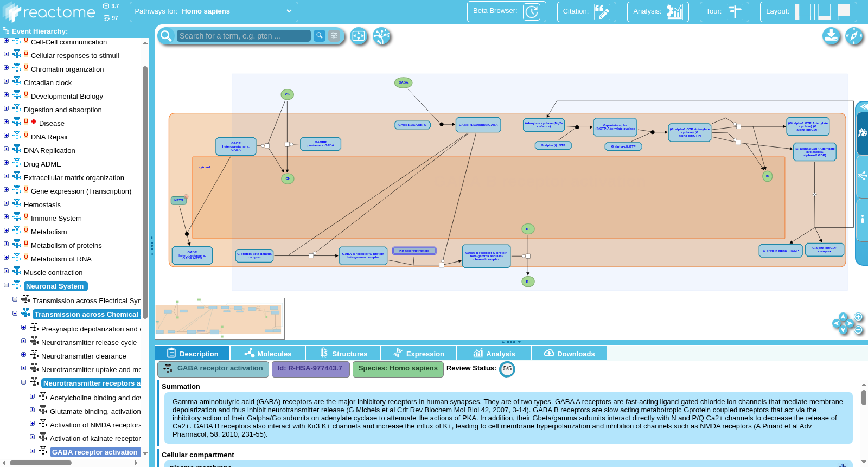The height and width of the screenshot is (467, 868).
Task: Collapse Transmission across Chemical Synapses node
Action: (15, 313)
